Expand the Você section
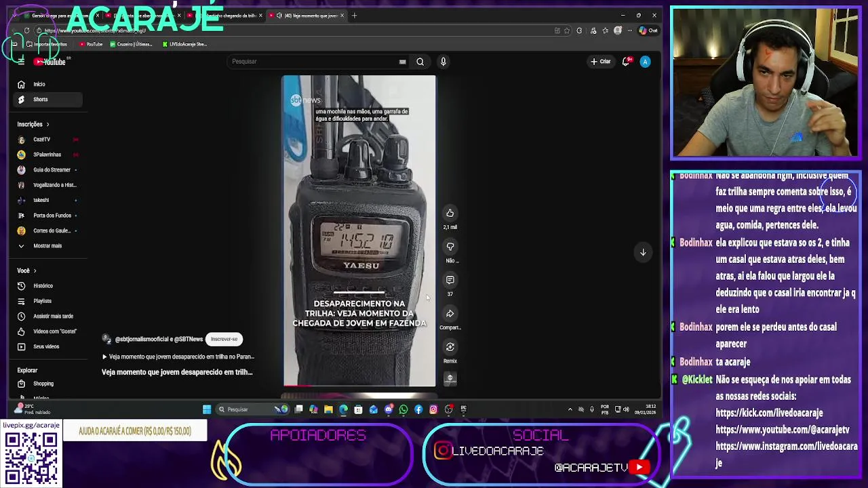Viewport: 868px width, 488px height. 26,270
